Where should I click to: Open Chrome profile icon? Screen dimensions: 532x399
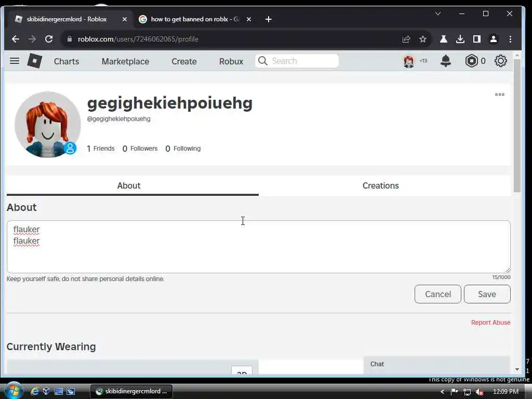[494, 39]
